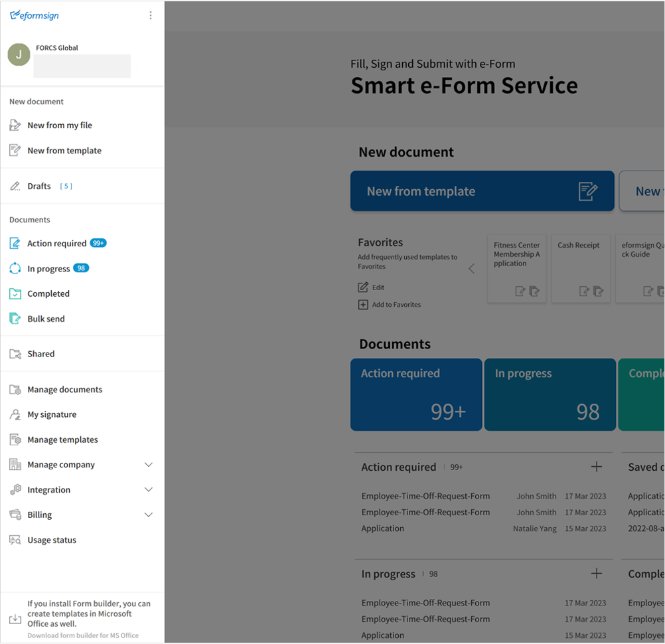Viewport: 665px width, 644px height.
Task: Click the In progress list heading
Action: (x=388, y=574)
